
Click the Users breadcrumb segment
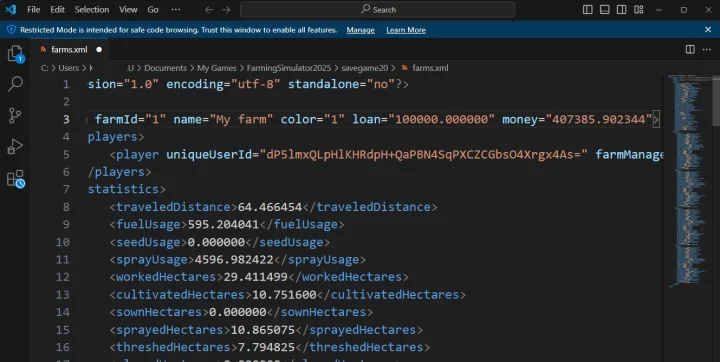68,68
